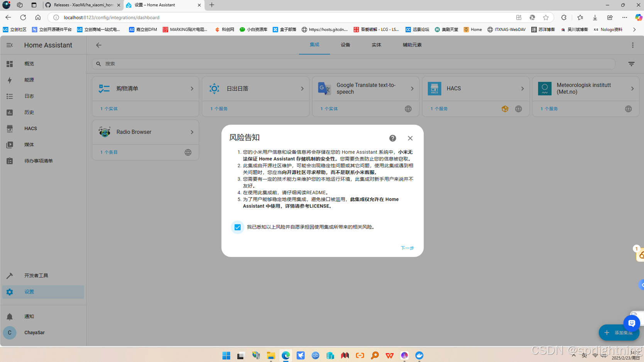Refresh the browser page

[x=23, y=17]
